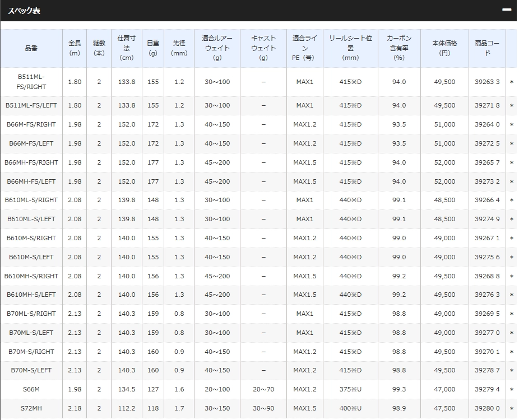Select model B70M-S/LEFT row name
Viewport: 519px width, 420px height.
click(31, 370)
